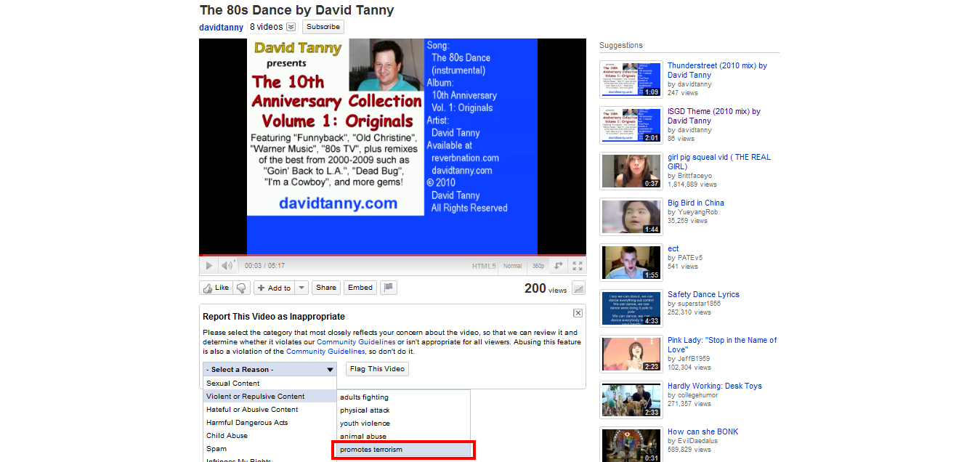The height and width of the screenshot is (462, 980).
Task: Open the Add to dropdown arrow
Action: [x=302, y=288]
